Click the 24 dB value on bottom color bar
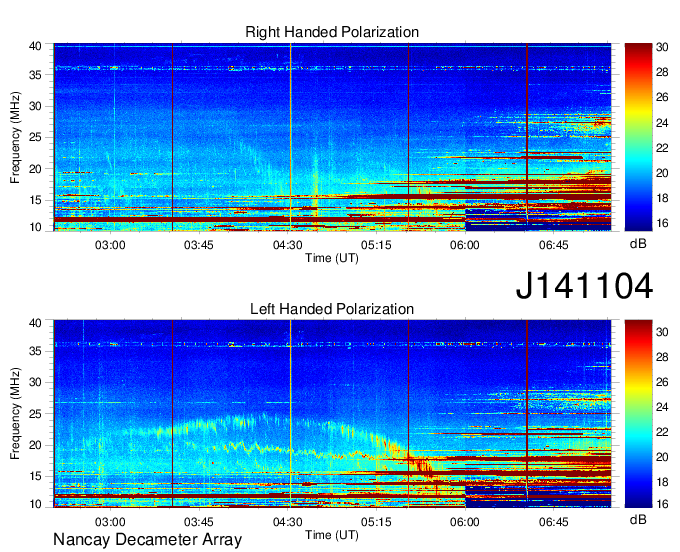The image size is (680, 552). 662,407
